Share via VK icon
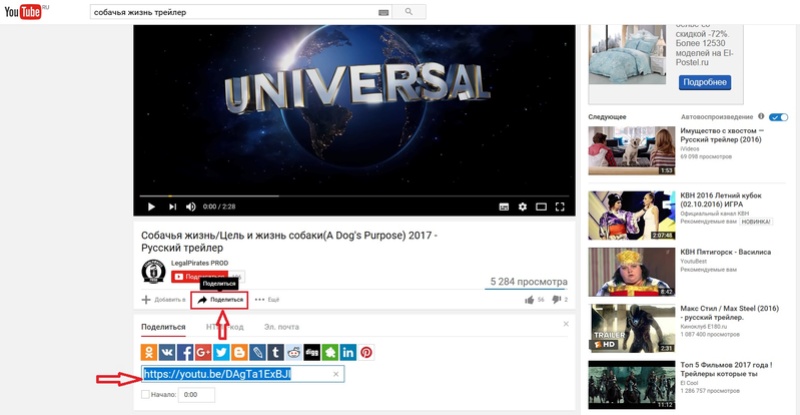Viewport: 800px width, 415px height. tap(167, 352)
